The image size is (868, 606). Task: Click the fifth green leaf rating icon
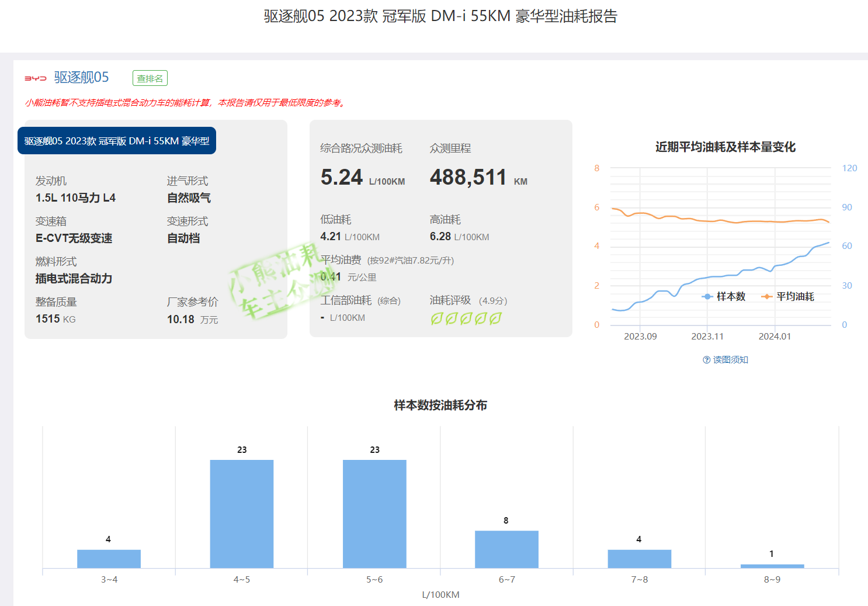495,318
